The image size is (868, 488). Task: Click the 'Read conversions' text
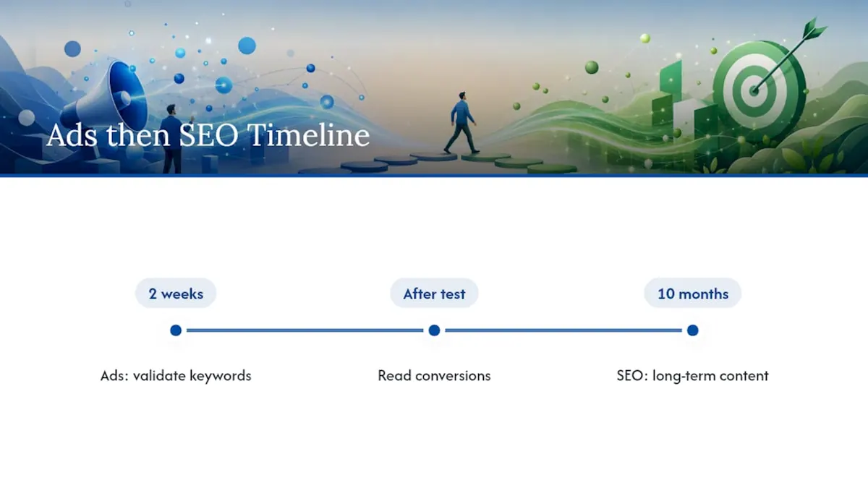[x=434, y=376]
